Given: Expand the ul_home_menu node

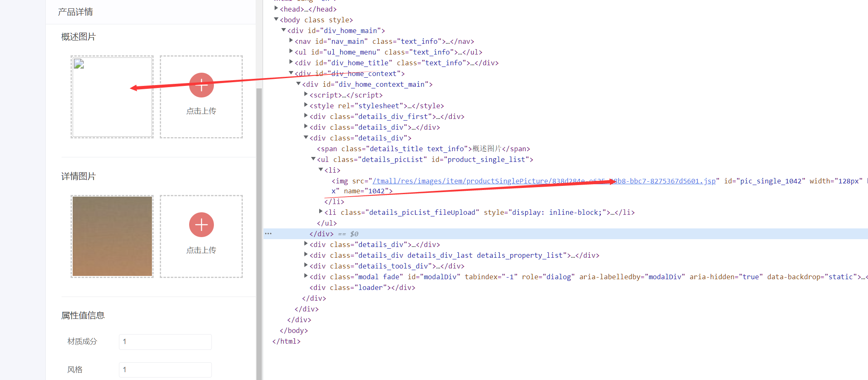Looking at the screenshot, I should pos(291,51).
